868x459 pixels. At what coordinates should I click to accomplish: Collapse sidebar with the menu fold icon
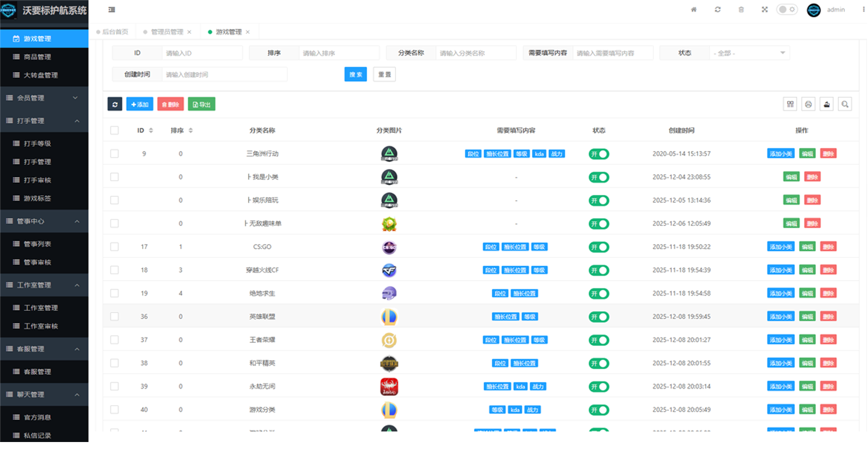click(x=112, y=10)
